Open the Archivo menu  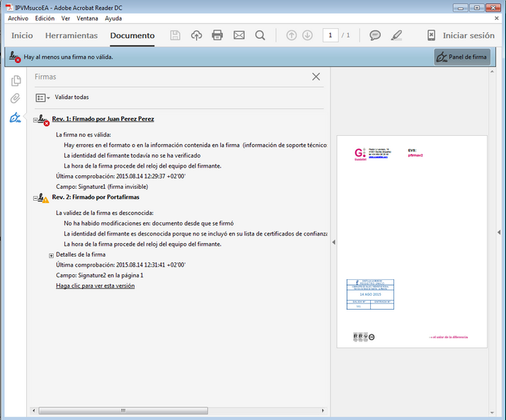point(18,18)
